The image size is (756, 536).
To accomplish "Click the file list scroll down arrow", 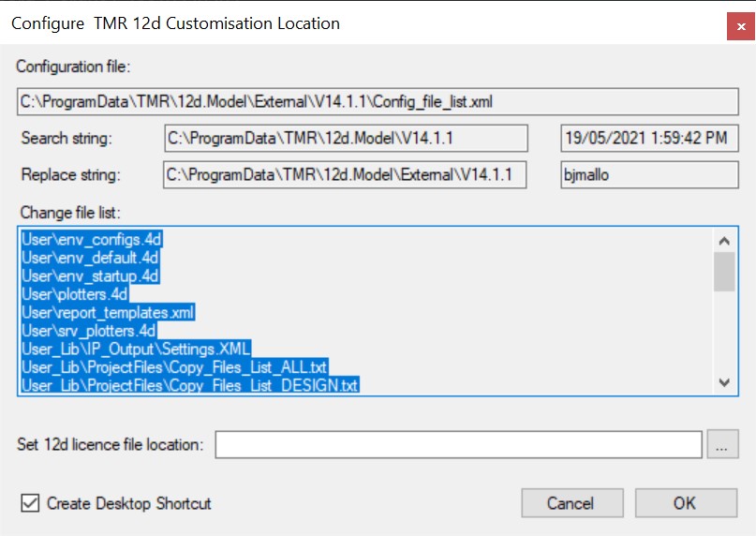I will 724,382.
